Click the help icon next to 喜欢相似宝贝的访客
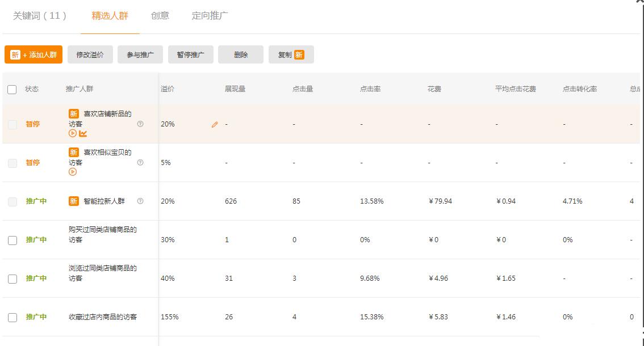644x346 pixels. pos(140,163)
